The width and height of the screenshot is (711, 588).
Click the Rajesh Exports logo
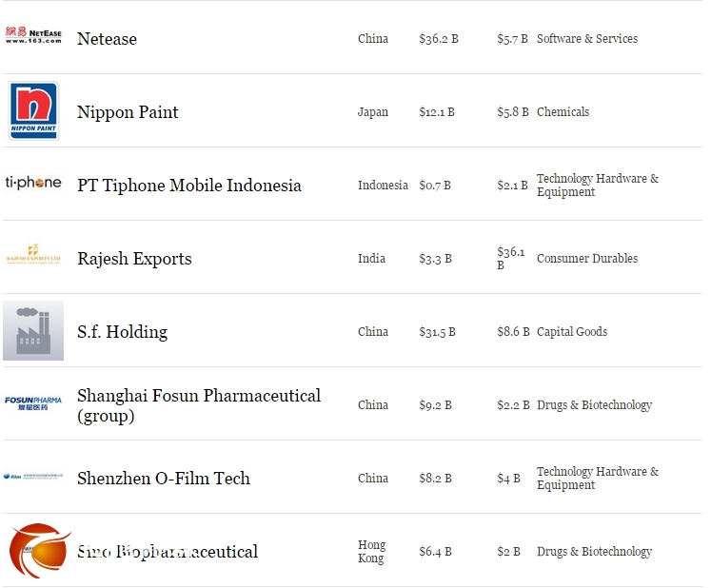pyautogui.click(x=33, y=257)
